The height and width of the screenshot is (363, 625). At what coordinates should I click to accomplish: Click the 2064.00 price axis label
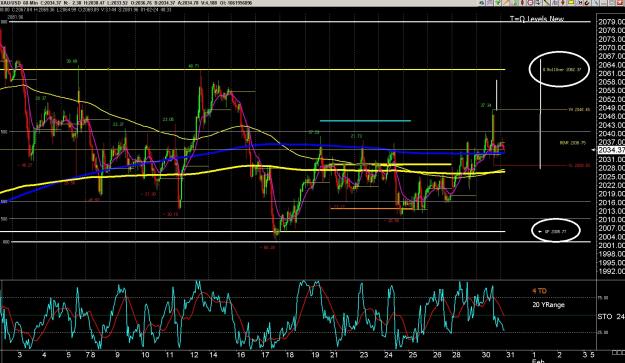pos(611,65)
